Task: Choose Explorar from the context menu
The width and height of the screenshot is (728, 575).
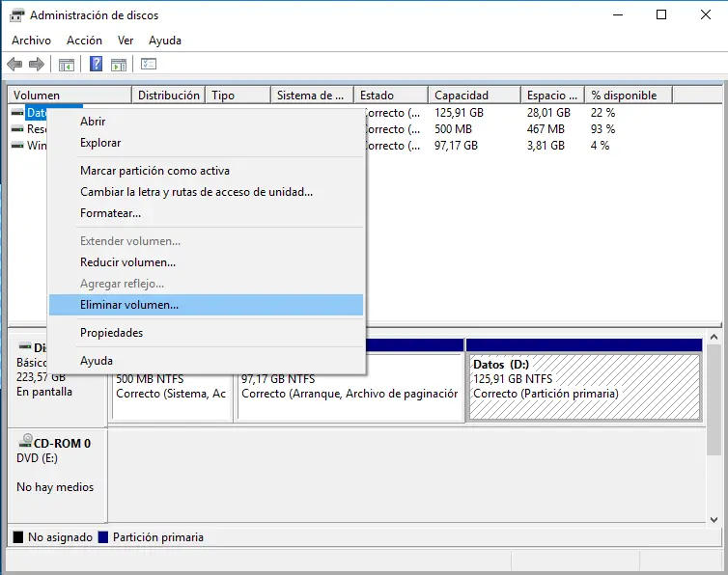Action: pos(206,143)
